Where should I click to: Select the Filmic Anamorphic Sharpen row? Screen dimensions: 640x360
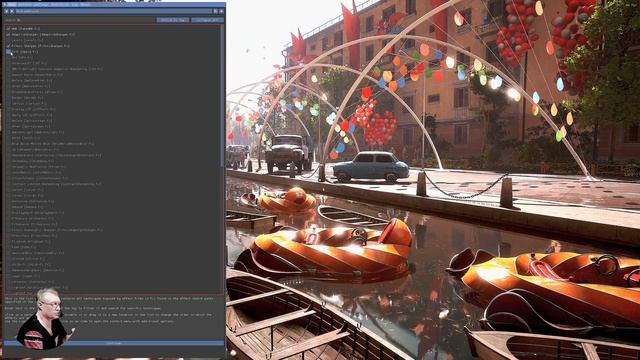[57, 230]
